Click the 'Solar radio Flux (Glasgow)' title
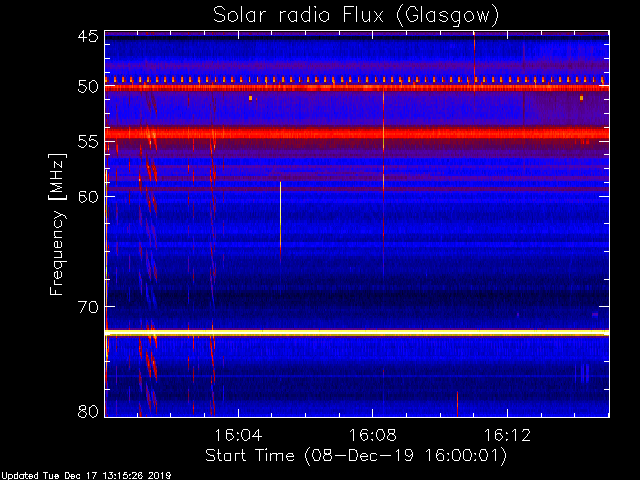 pyautogui.click(x=356, y=16)
